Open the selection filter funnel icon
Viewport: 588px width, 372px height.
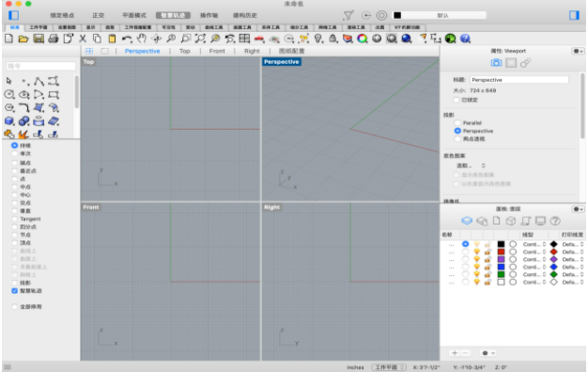pos(348,15)
